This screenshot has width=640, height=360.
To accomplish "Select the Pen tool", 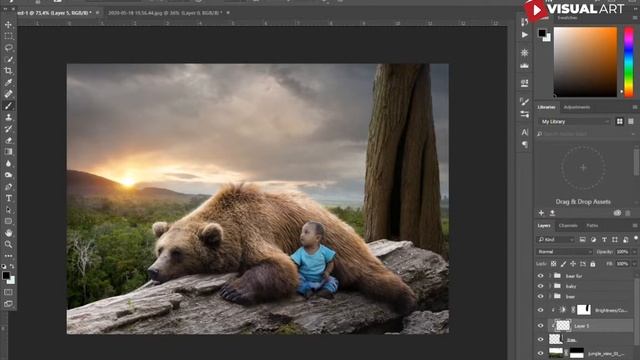I will click(x=8, y=187).
